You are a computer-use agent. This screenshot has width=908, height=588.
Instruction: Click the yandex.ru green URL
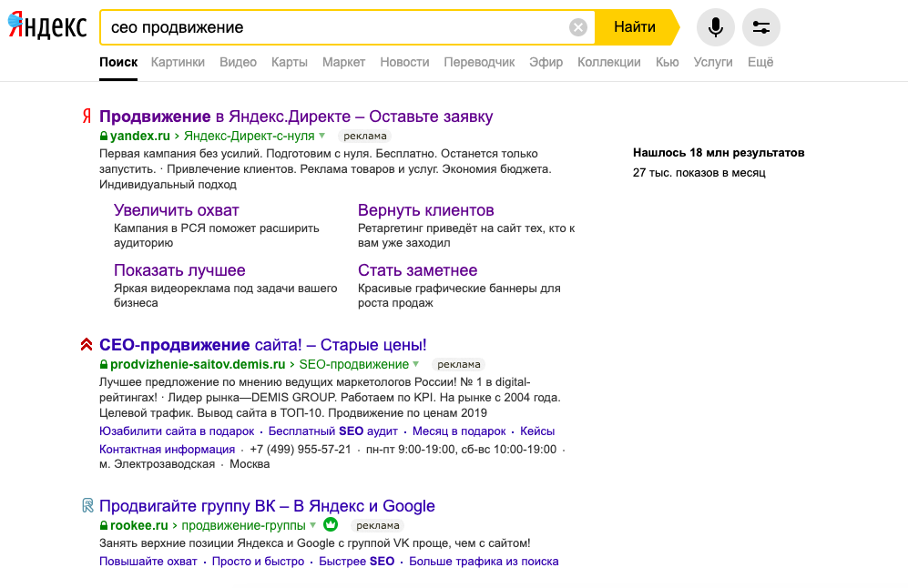140,136
